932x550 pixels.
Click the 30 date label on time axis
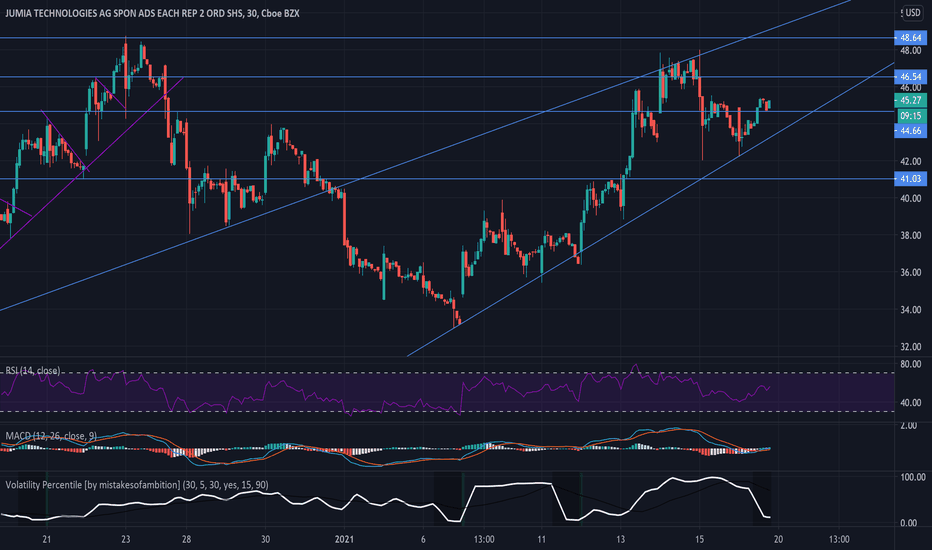(x=265, y=540)
